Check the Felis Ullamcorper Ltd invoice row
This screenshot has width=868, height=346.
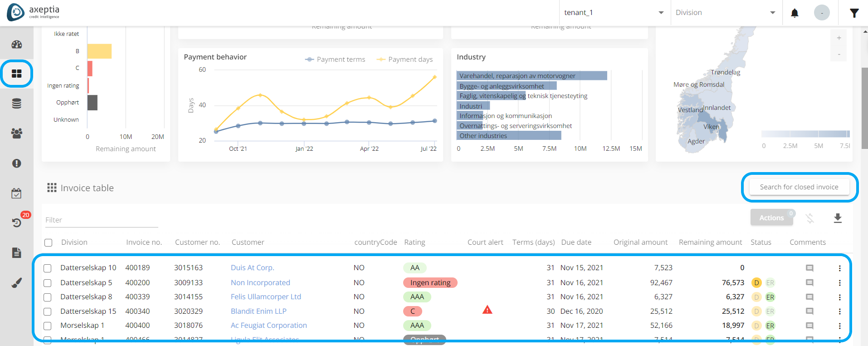click(48, 297)
